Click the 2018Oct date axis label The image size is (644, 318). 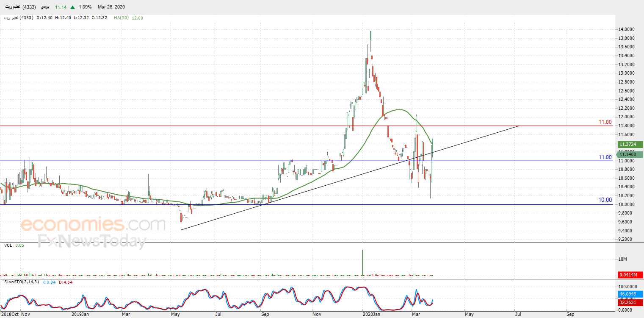tap(9, 315)
